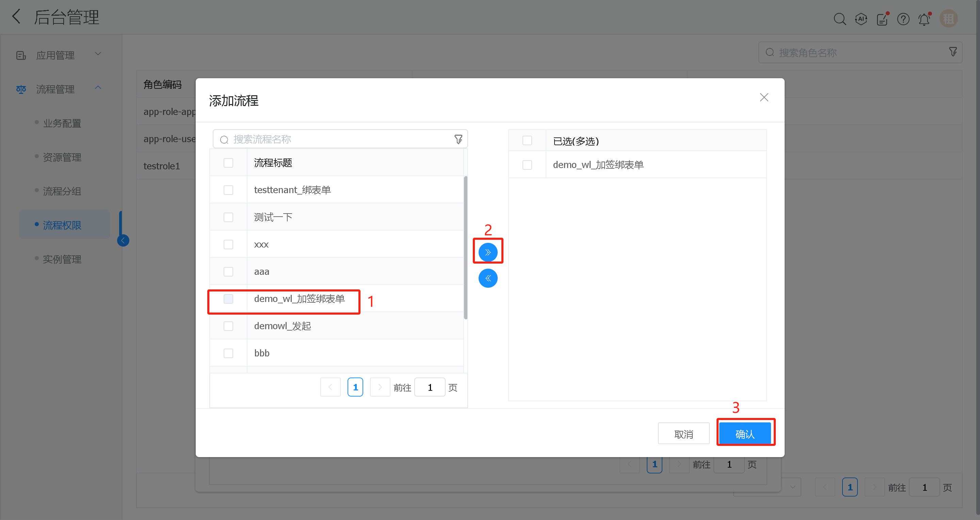The image size is (980, 520).
Task: Check the testtenant_绑表单 checkbox
Action: [x=228, y=190]
